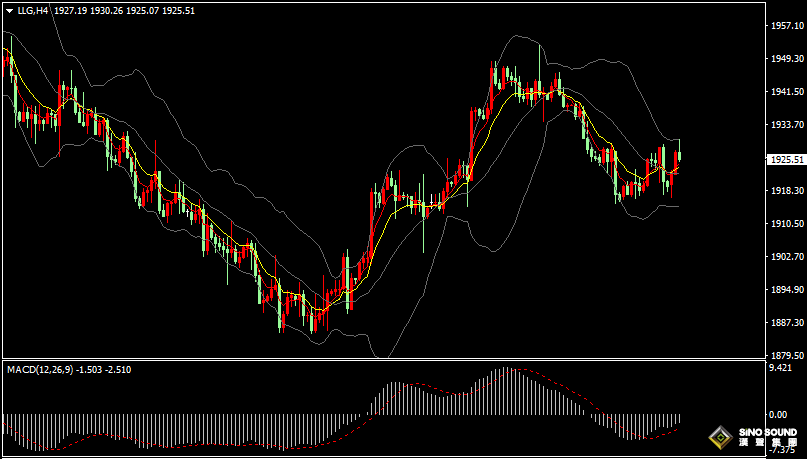Click the 1879.50 price axis label
Screen dimensions: 807x459
(786, 355)
